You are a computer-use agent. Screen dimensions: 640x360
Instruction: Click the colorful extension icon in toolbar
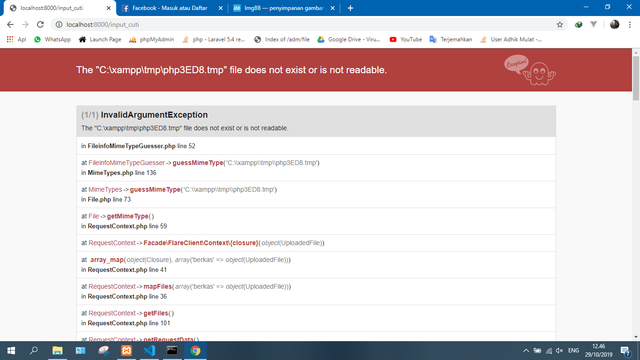tap(578, 24)
